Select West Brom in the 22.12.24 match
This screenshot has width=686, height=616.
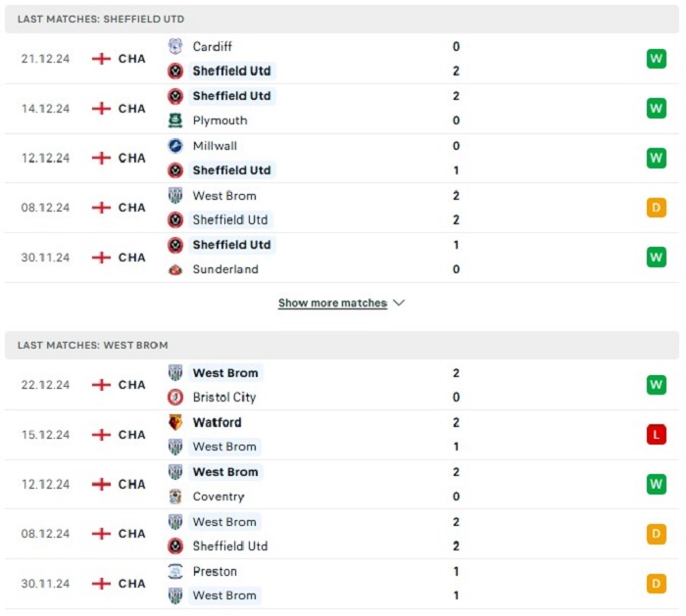[x=225, y=373]
